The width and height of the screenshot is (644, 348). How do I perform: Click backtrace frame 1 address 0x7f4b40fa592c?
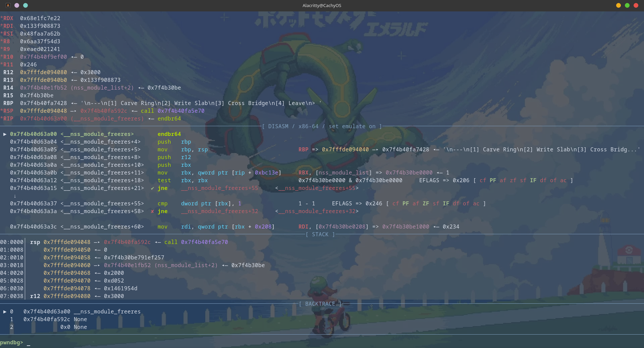47,319
